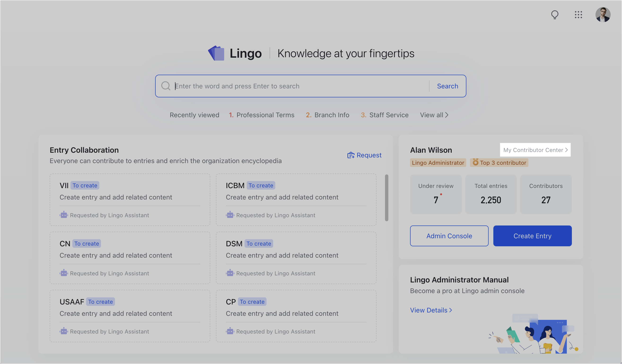Click inside the search input field

coord(284,86)
